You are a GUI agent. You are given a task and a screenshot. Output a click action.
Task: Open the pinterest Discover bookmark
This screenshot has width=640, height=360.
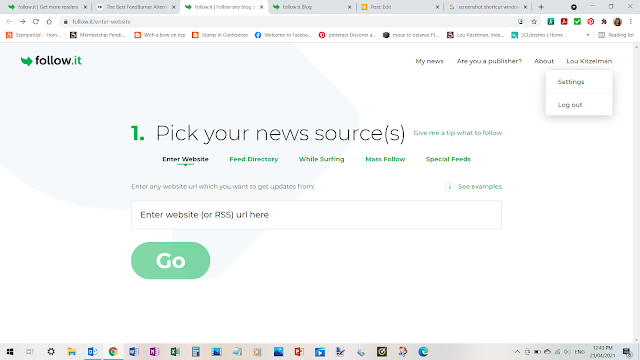[347, 35]
